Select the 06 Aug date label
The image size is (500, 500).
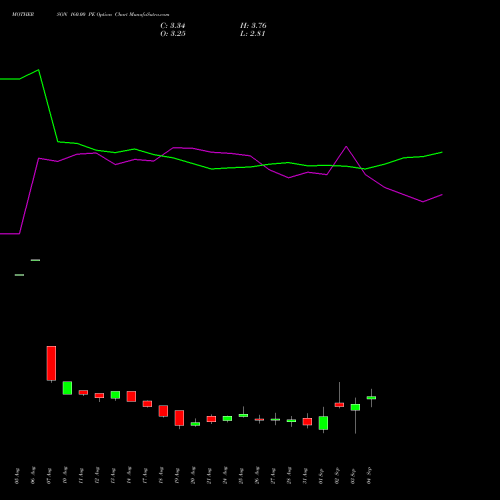[33, 476]
